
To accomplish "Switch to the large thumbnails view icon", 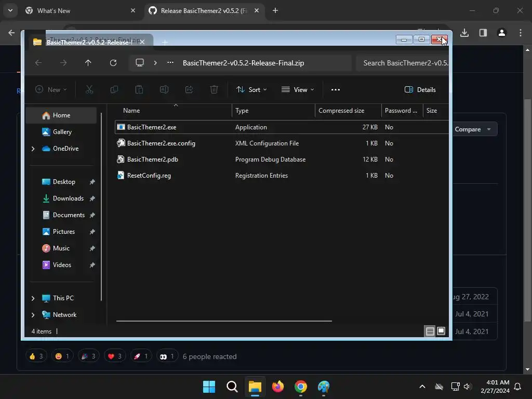I will pyautogui.click(x=441, y=331).
